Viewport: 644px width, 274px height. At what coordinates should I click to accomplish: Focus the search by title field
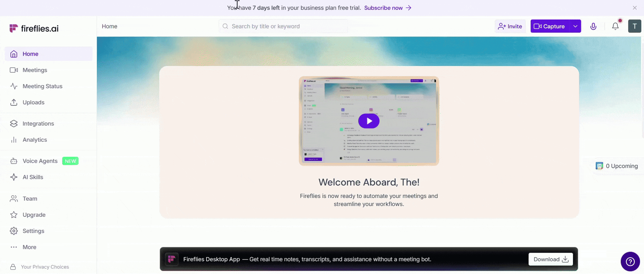click(x=283, y=26)
